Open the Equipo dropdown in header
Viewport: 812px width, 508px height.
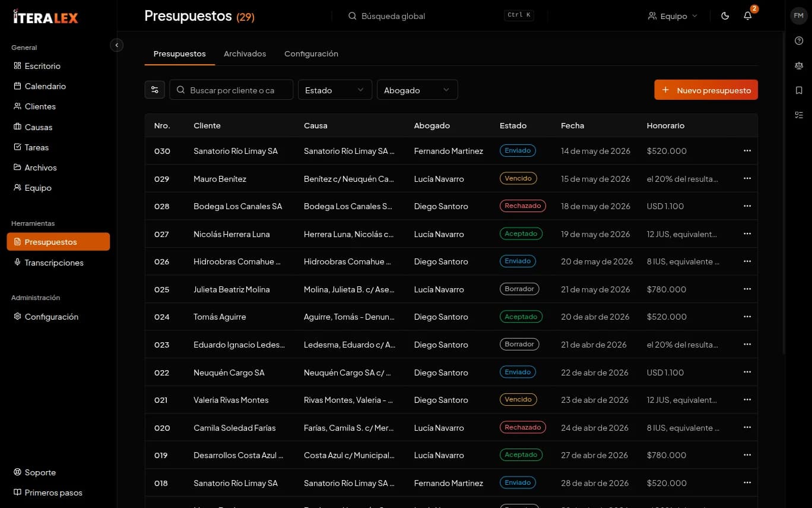pyautogui.click(x=673, y=16)
